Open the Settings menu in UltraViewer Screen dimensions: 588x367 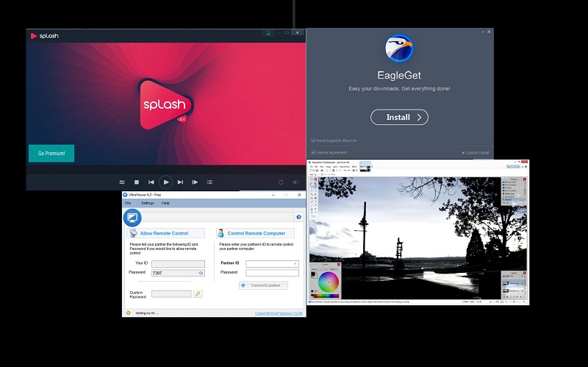148,203
